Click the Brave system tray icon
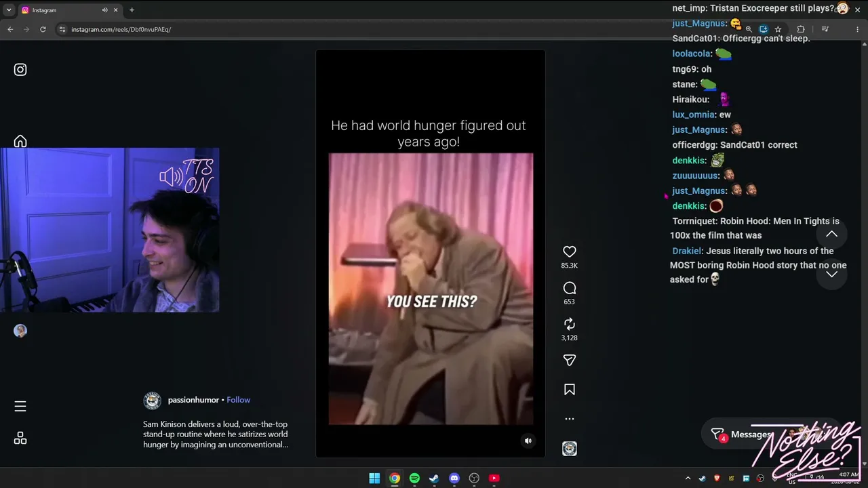868x488 pixels. [x=717, y=479]
